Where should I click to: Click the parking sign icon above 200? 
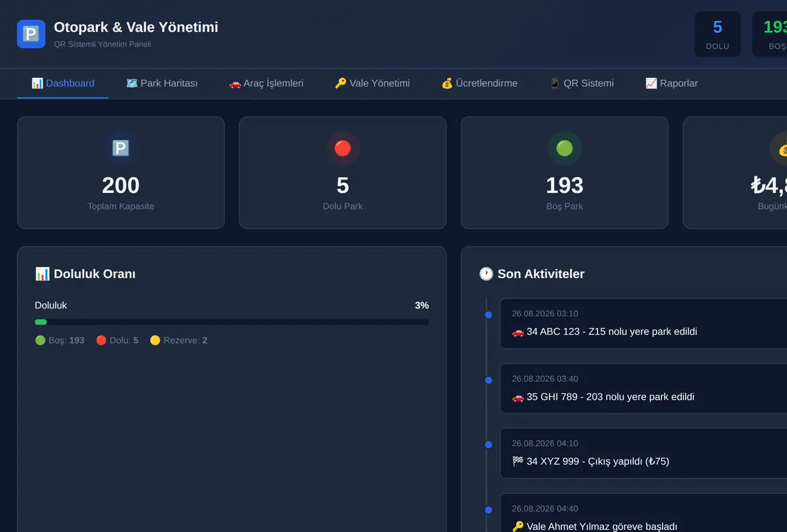121,148
